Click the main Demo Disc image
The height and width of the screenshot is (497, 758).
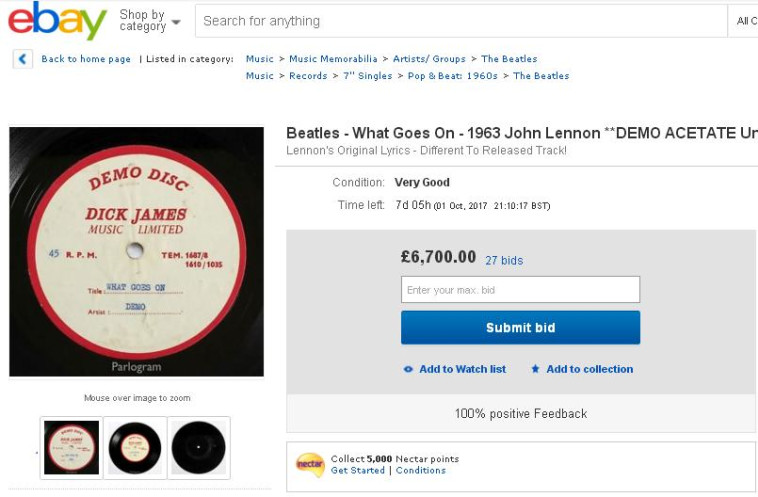coord(136,252)
